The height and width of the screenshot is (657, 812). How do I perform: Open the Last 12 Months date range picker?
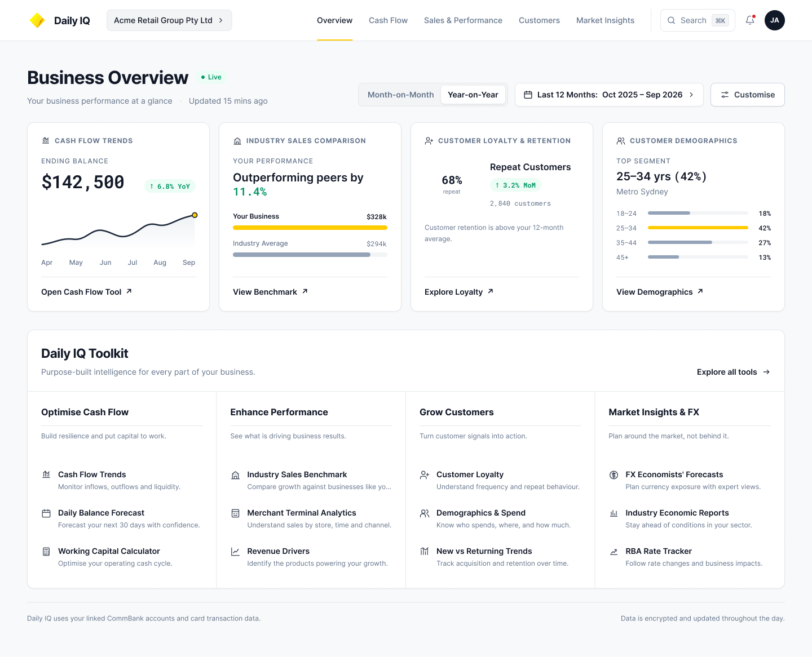[609, 95]
